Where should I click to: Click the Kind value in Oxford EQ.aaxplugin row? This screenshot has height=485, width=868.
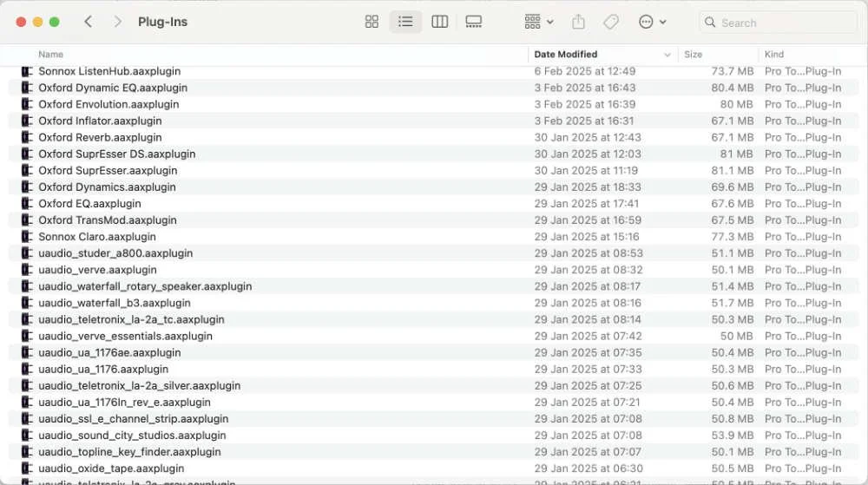pyautogui.click(x=803, y=204)
